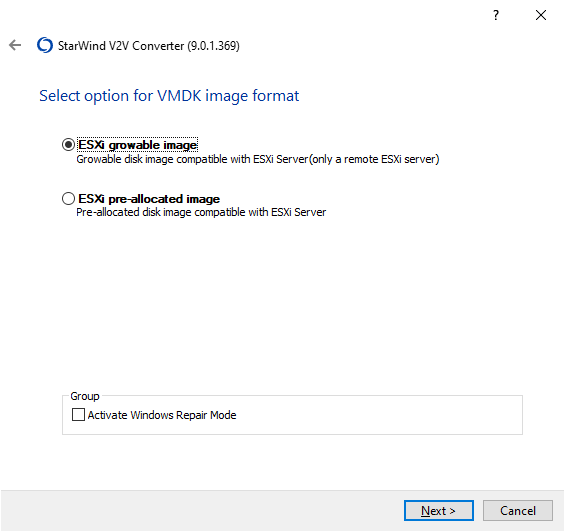Click the growable disk image description text

258,159
